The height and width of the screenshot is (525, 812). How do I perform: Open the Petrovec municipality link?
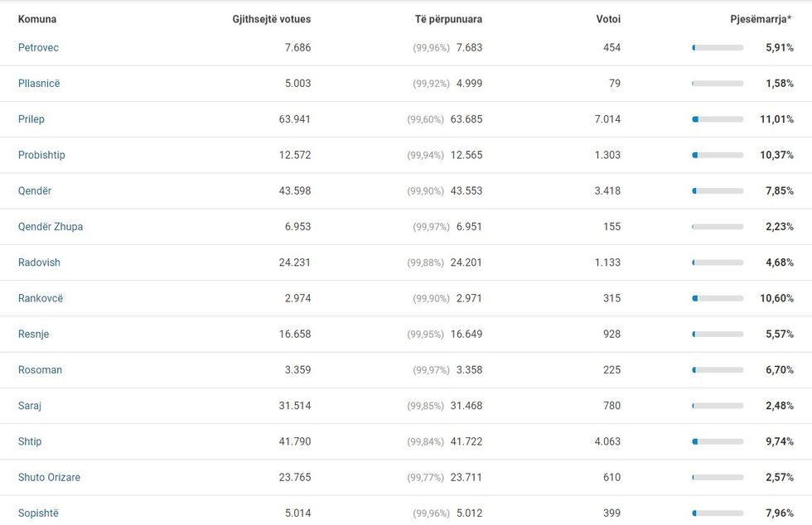[x=38, y=48]
